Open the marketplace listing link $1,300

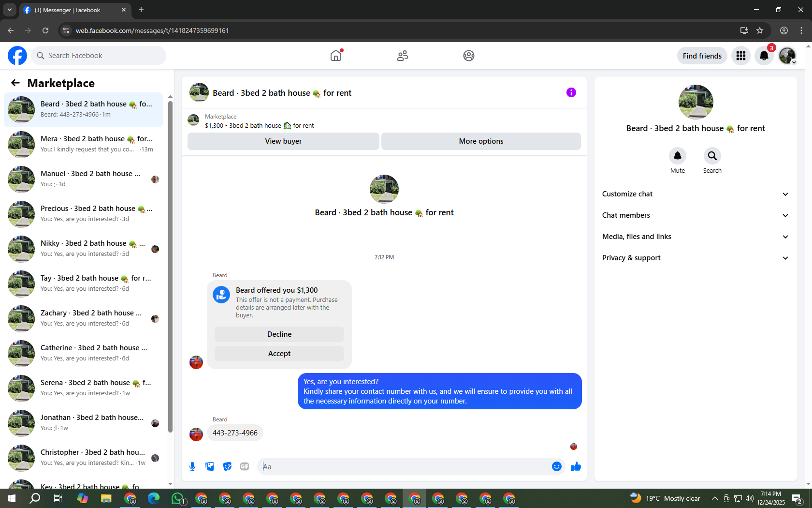[259, 125]
